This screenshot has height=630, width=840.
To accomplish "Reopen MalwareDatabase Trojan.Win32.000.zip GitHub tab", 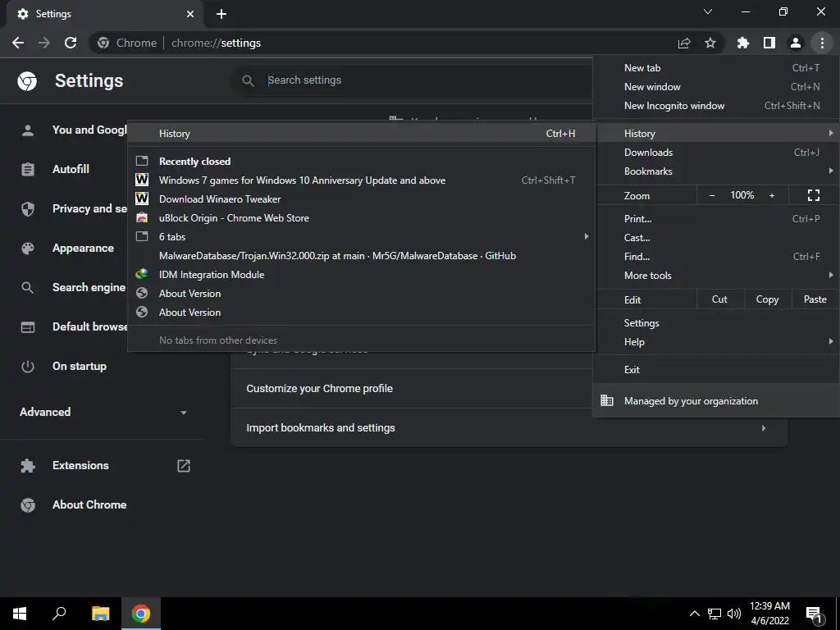I will [361, 256].
